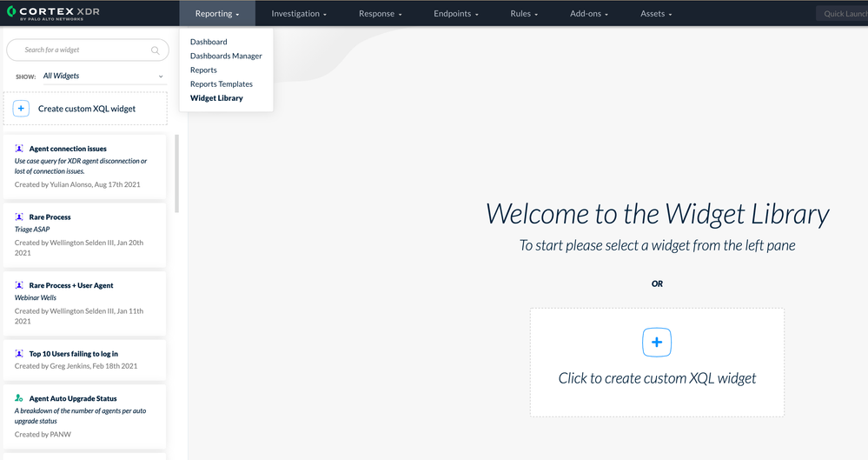Choose Reports in the dropdown menu
This screenshot has height=460, width=868.
click(x=203, y=70)
